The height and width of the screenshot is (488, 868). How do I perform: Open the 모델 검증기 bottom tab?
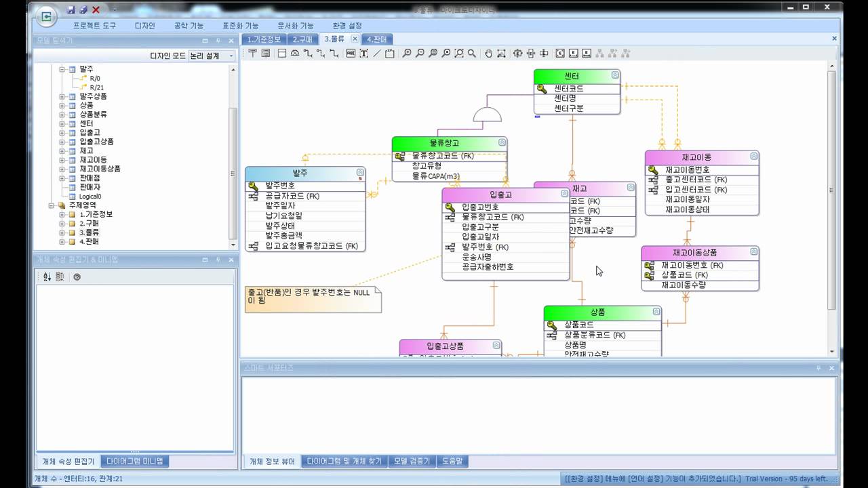pos(412,461)
